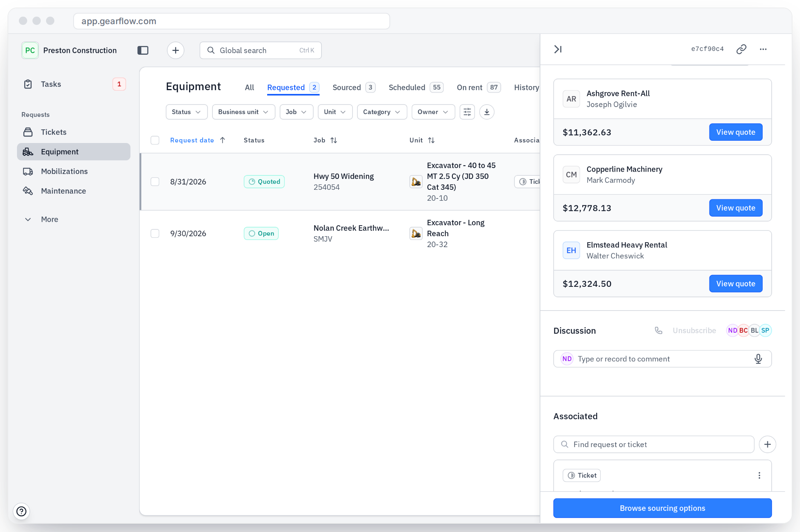Open the Job filter dropdown
Screen dimensions: 800x532
(296, 112)
